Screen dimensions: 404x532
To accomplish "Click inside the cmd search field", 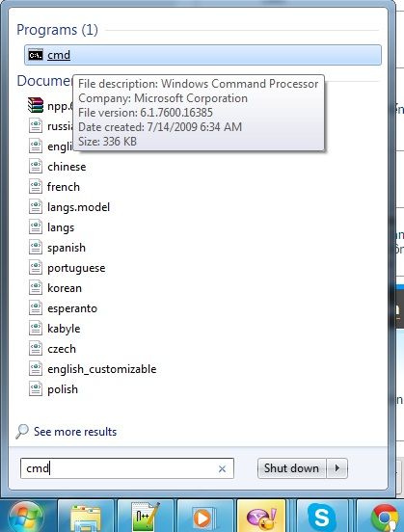I will [x=127, y=468].
